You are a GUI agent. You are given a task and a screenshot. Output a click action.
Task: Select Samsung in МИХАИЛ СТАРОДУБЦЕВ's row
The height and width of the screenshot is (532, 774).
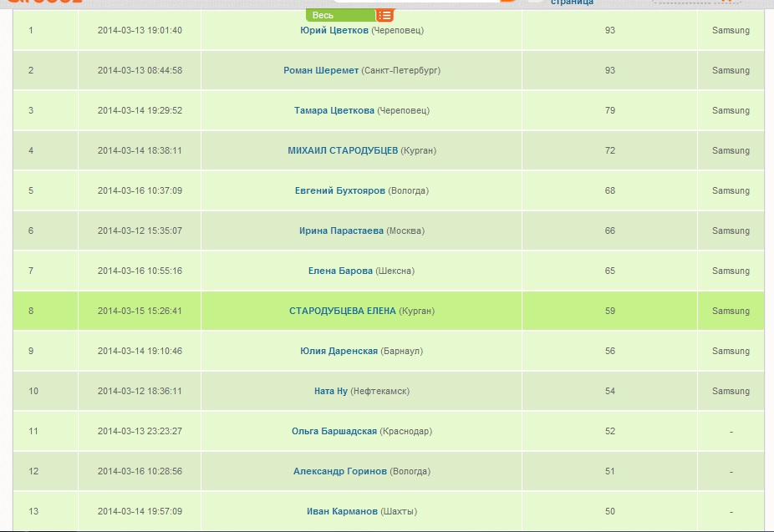[731, 150]
